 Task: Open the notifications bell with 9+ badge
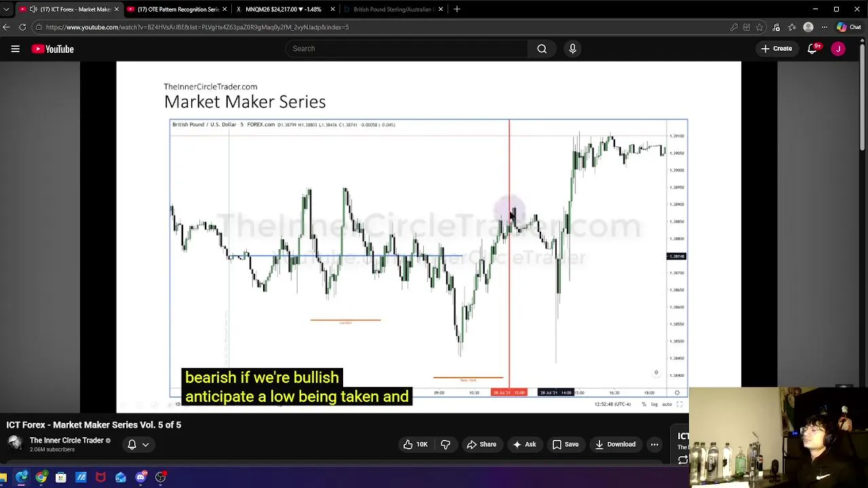(812, 49)
